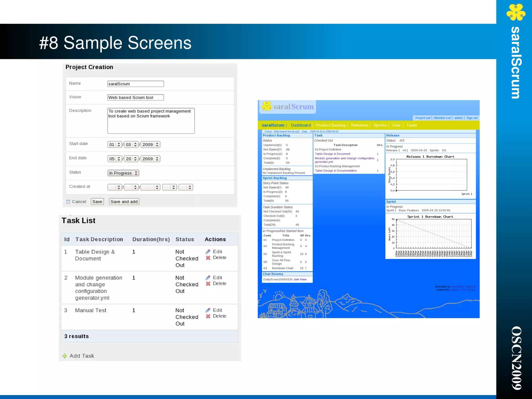This screenshot has width=532, height=399.
Task: Click the red Delete icon for Table Design & Document task
Action: pos(208,258)
